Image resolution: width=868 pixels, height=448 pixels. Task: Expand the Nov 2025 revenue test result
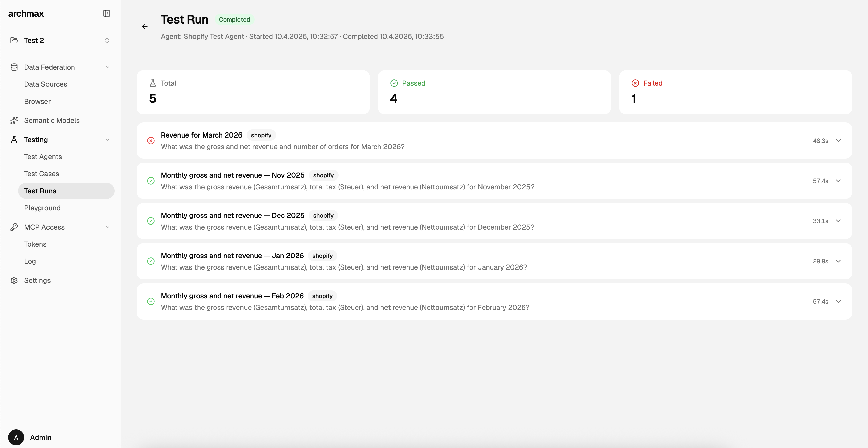(x=838, y=181)
